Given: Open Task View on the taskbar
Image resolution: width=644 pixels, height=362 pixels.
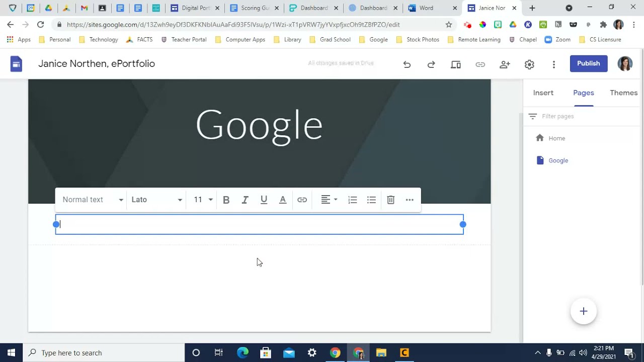Looking at the screenshot, I should [x=219, y=353].
